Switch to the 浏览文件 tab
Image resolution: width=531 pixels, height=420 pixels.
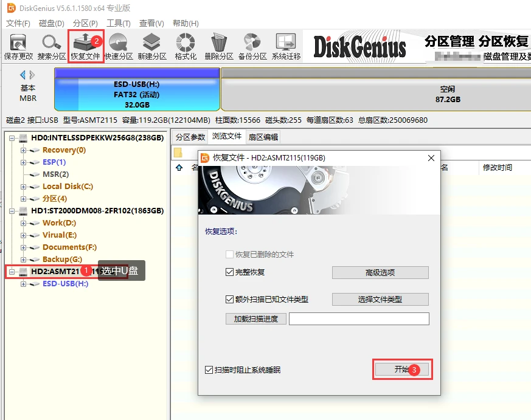click(x=227, y=136)
